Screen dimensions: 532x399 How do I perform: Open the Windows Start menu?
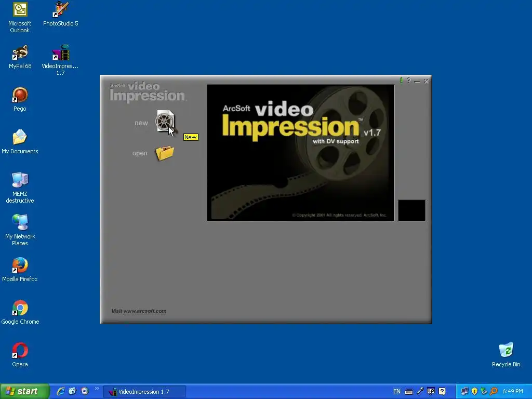tap(25, 391)
